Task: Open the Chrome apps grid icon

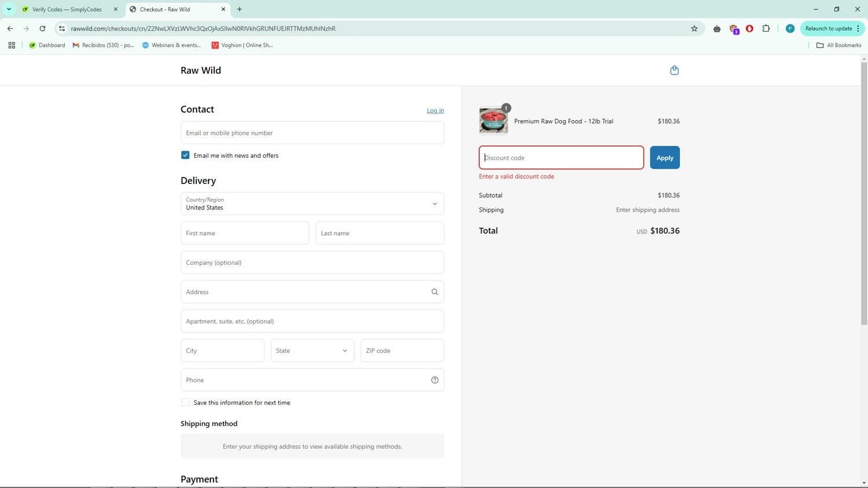Action: coord(12,45)
